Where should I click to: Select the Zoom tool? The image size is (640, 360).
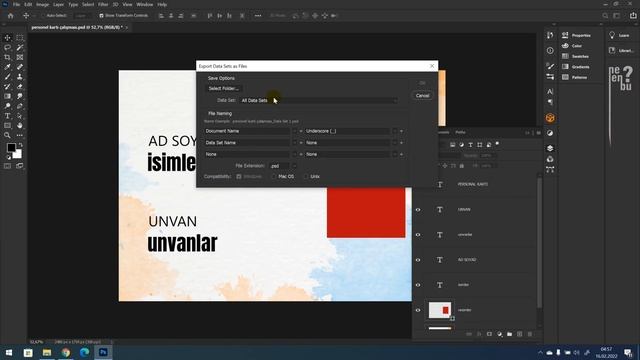click(7, 136)
